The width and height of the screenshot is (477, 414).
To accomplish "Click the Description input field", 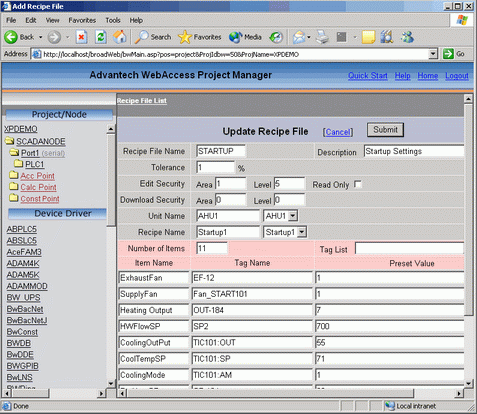I will (x=414, y=151).
